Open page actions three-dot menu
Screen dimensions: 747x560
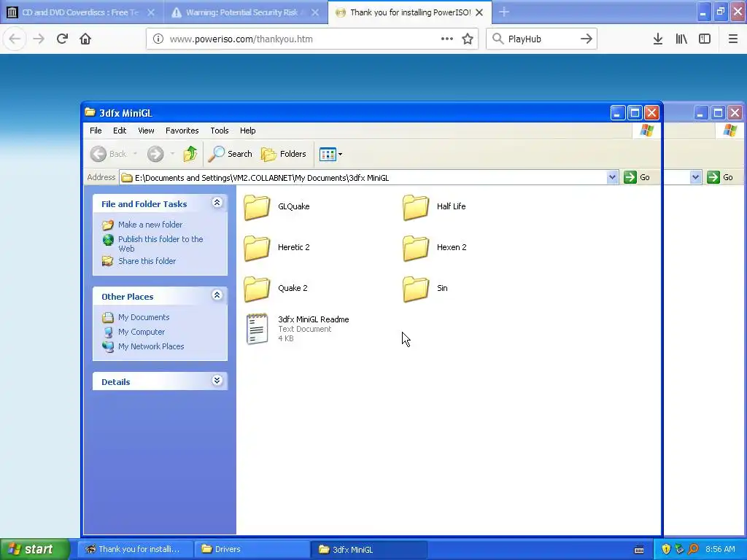coord(447,39)
